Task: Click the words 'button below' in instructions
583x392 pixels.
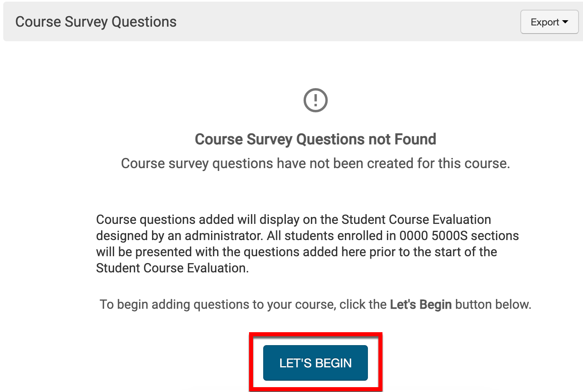Action: coord(492,304)
